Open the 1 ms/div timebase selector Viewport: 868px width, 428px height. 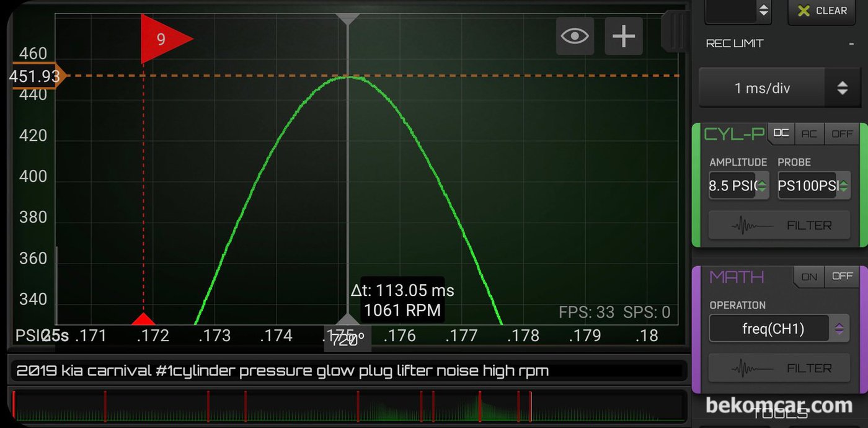click(780, 88)
